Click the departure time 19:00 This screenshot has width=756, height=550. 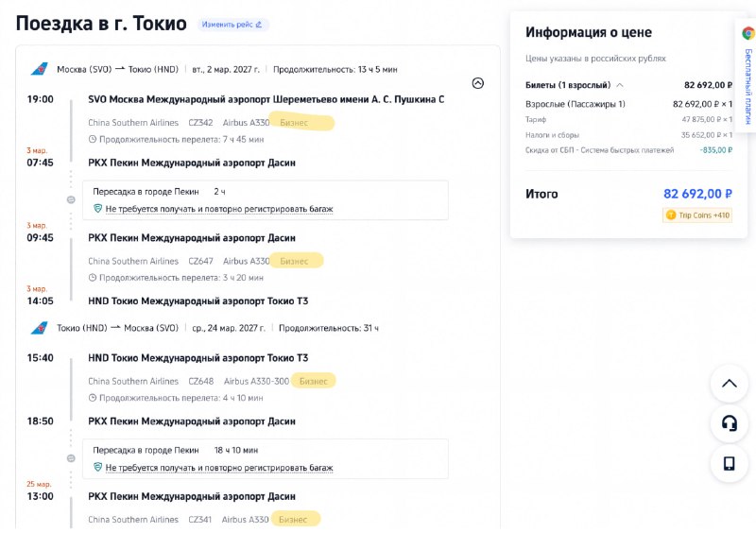40,99
